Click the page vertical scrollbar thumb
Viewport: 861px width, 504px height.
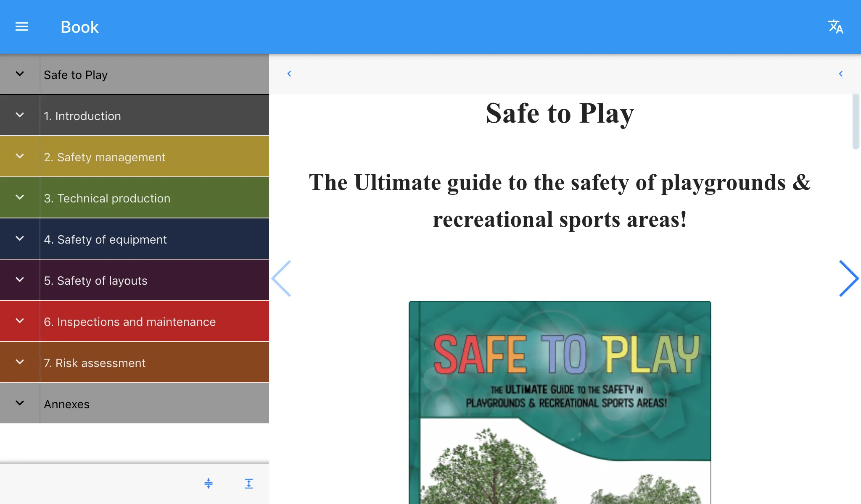pos(856,122)
